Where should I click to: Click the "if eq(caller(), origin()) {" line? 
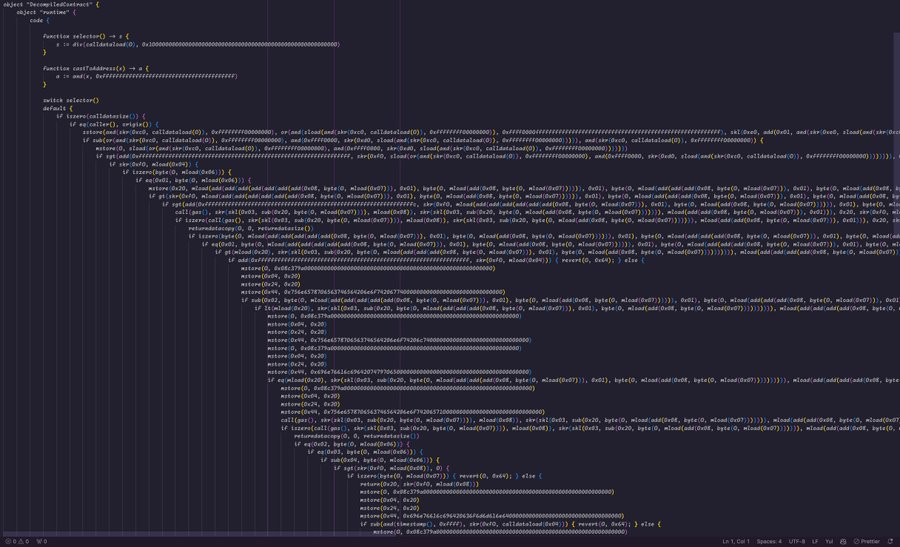coord(114,124)
